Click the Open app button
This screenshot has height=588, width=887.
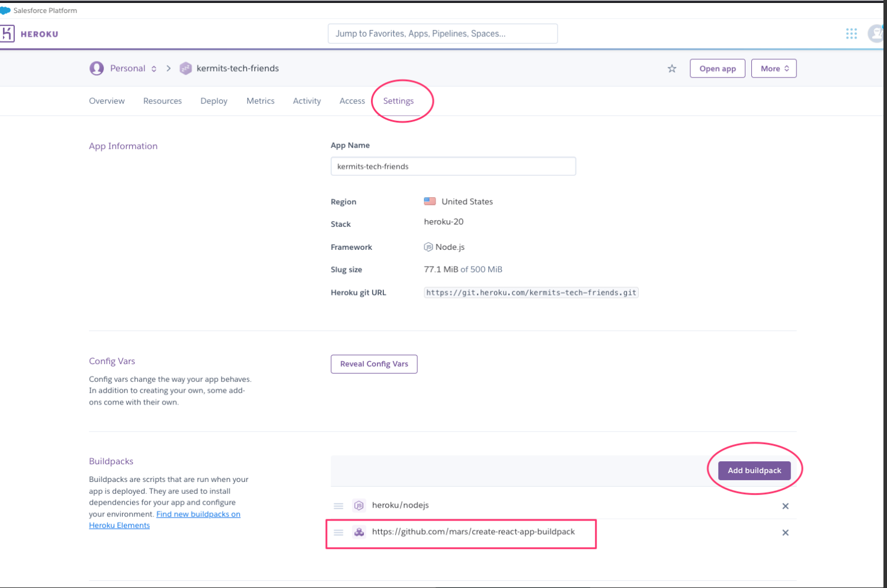pyautogui.click(x=718, y=69)
